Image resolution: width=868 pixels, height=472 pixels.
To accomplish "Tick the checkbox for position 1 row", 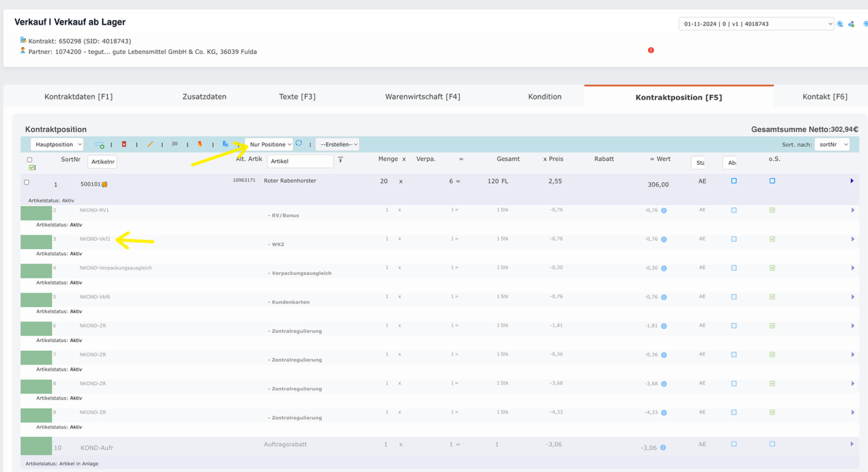I will tap(27, 183).
